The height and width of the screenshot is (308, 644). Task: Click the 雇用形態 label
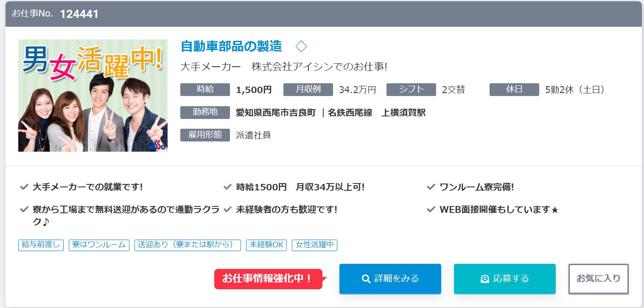205,135
